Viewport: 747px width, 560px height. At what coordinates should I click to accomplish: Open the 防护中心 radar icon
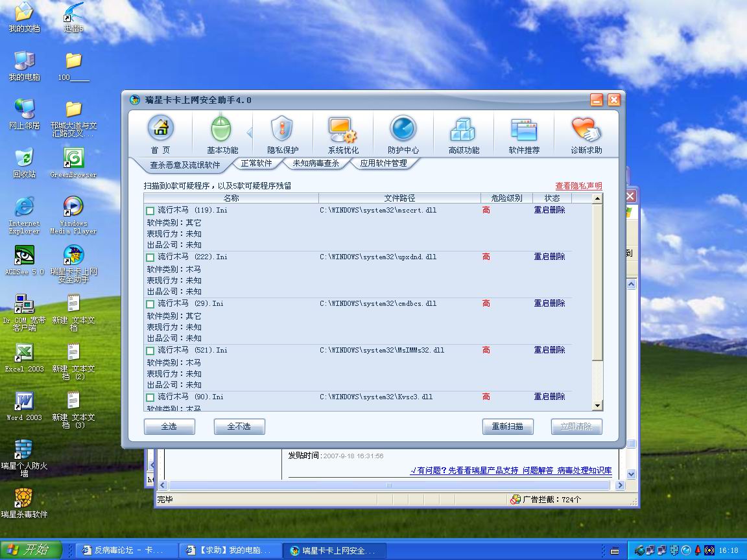click(403, 128)
